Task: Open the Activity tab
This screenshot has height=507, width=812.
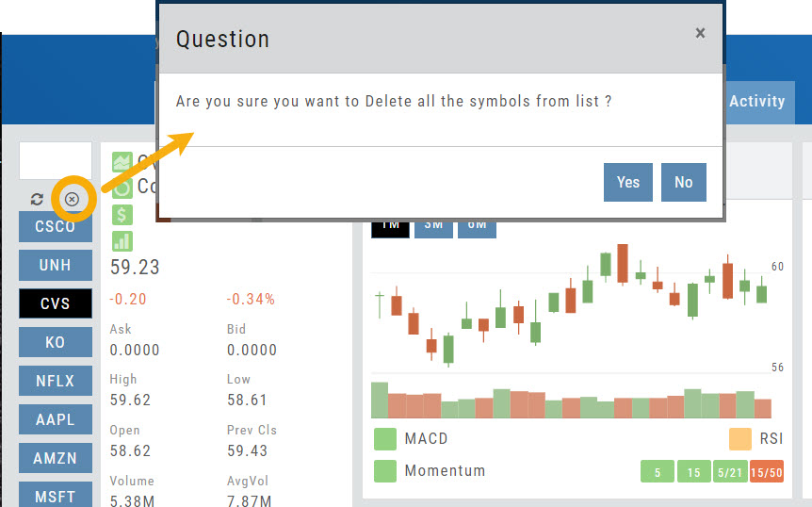Action: [x=756, y=102]
